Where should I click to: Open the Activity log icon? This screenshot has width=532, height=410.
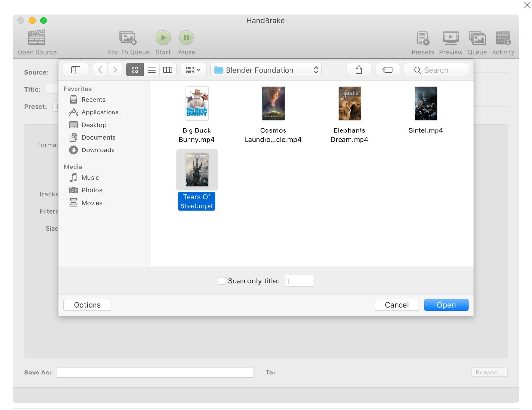(x=503, y=38)
